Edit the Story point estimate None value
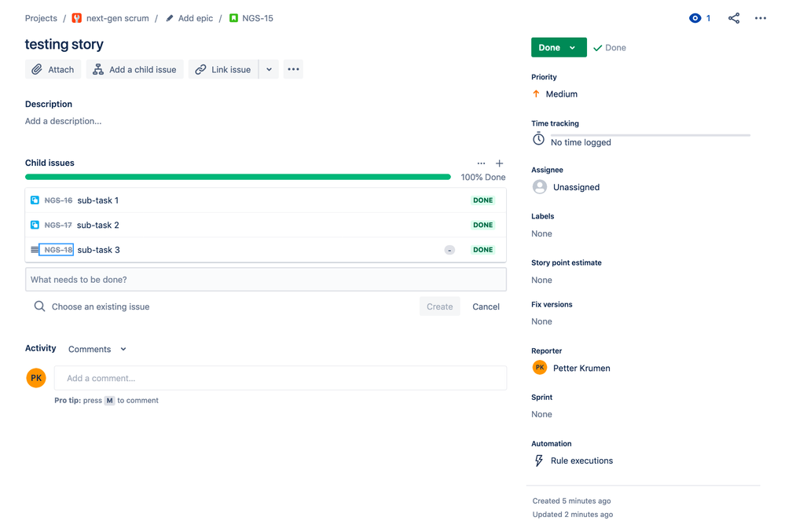Image resolution: width=785 pixels, height=532 pixels. [x=541, y=281]
